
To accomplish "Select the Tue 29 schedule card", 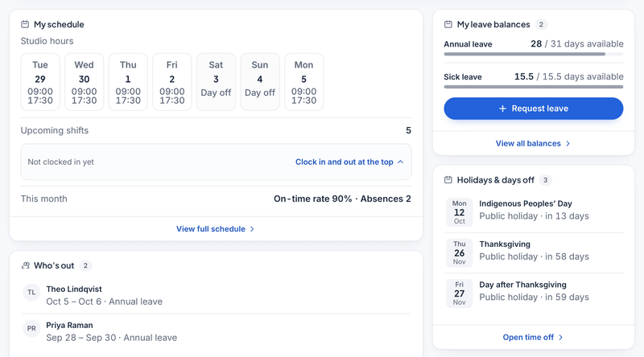I will (x=40, y=82).
